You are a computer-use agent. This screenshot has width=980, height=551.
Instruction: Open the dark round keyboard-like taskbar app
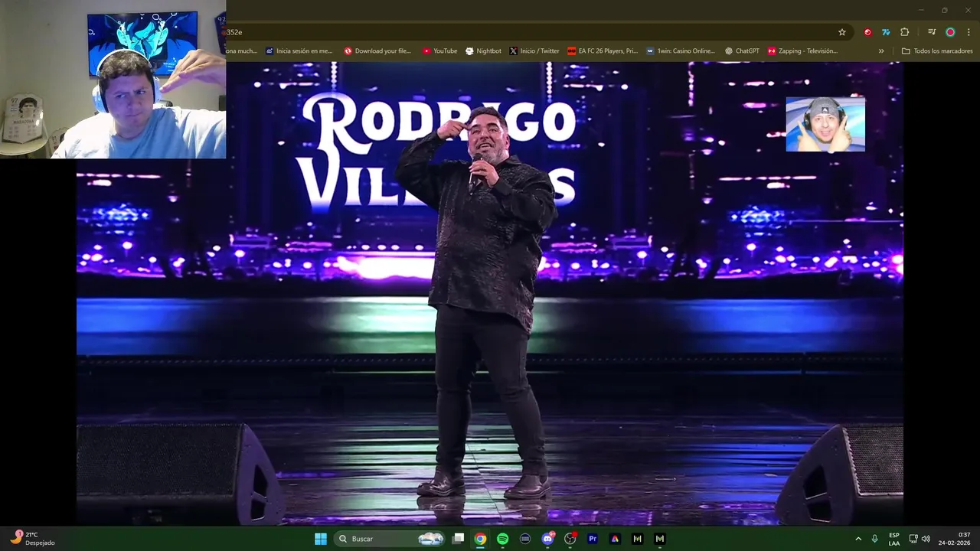[x=525, y=539]
